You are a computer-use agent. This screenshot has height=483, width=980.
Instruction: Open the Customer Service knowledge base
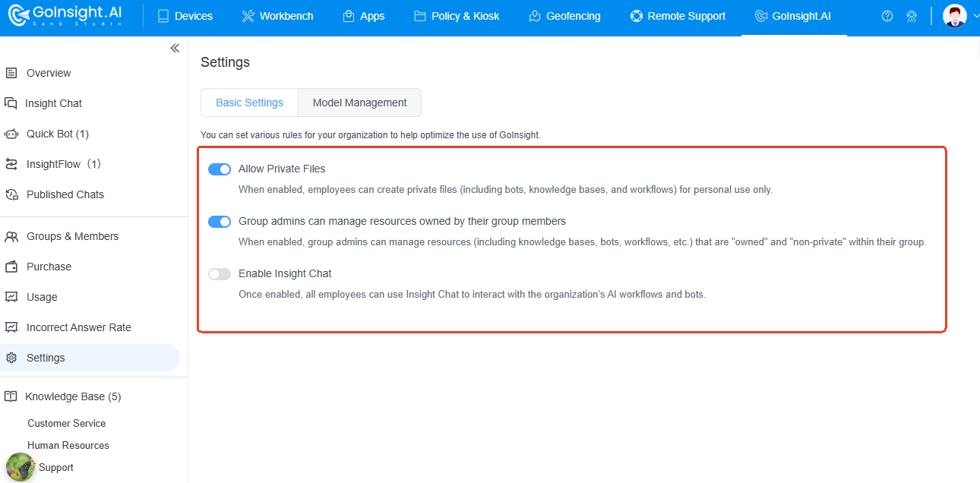click(x=67, y=423)
